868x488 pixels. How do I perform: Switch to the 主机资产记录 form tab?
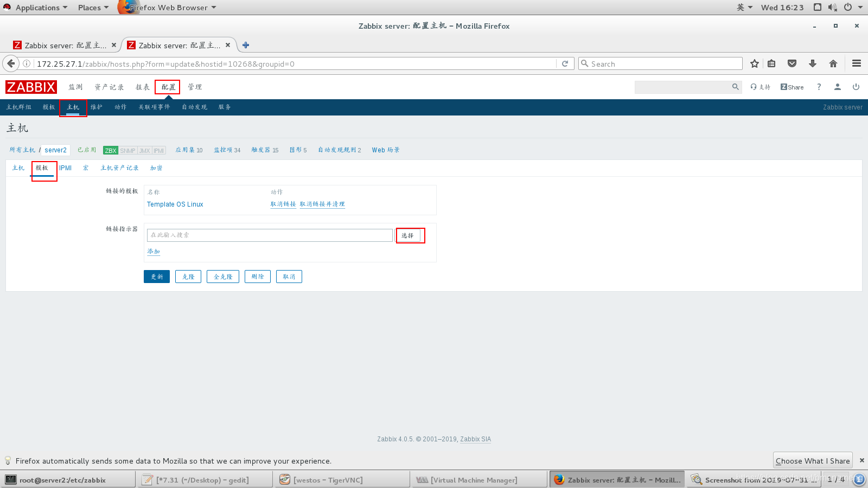point(119,168)
